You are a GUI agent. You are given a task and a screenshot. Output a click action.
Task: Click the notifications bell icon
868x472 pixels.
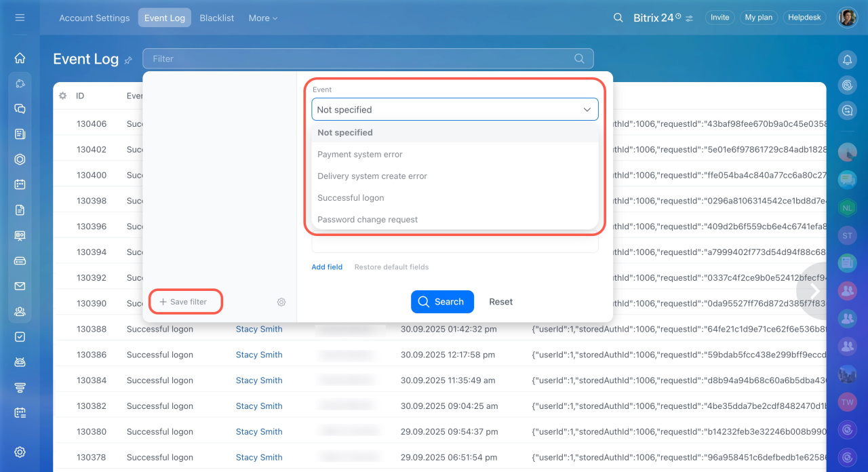tap(847, 60)
